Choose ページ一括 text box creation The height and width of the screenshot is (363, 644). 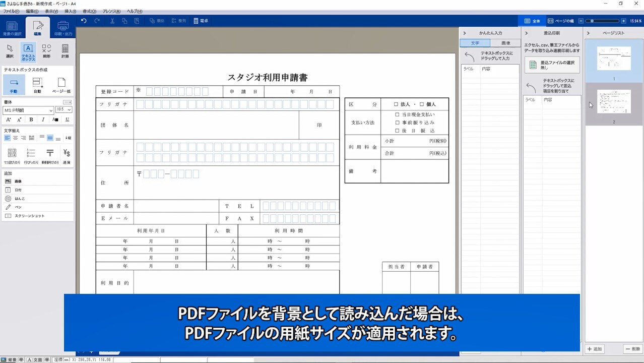61,85
